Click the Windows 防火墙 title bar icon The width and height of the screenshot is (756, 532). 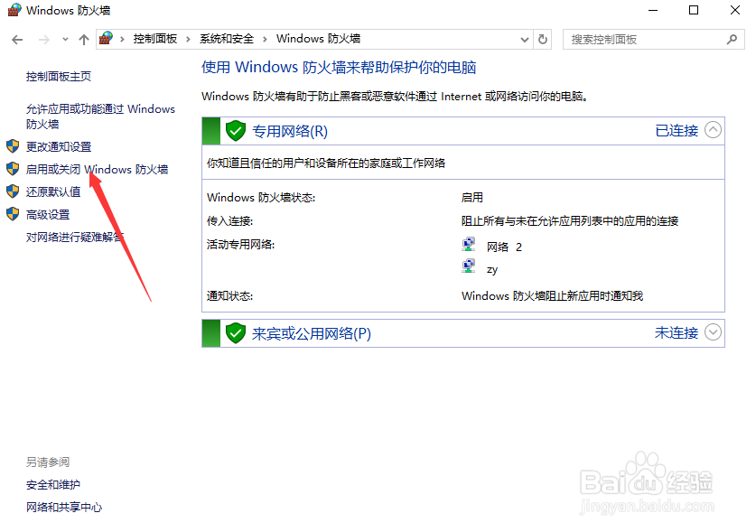[x=15, y=10]
